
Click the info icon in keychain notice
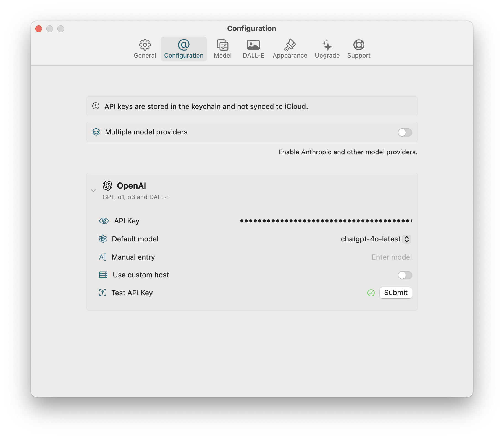(96, 106)
